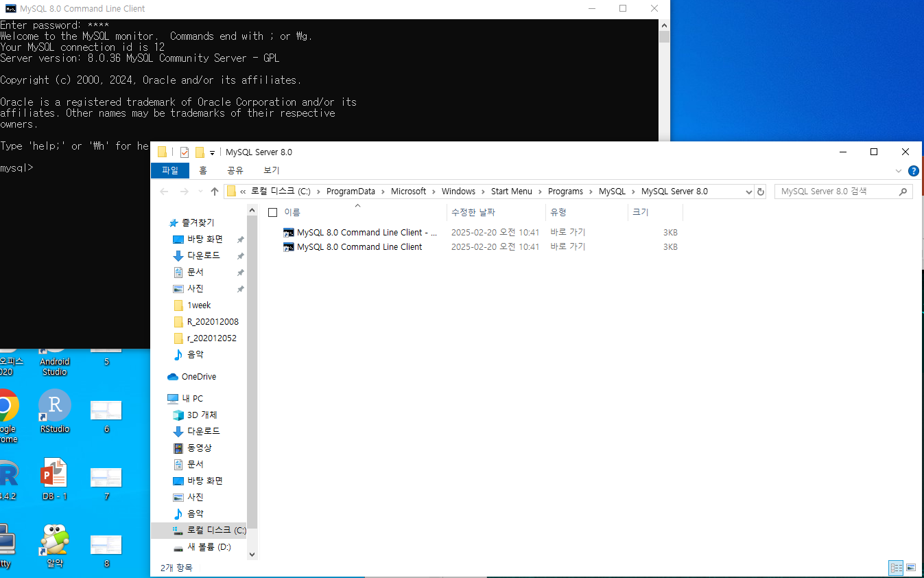924x578 pixels.
Task: Toggle the select-all checkbox in column header
Action: click(272, 213)
